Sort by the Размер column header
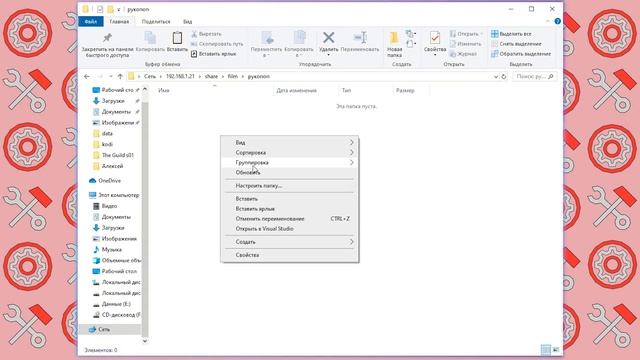 405,91
